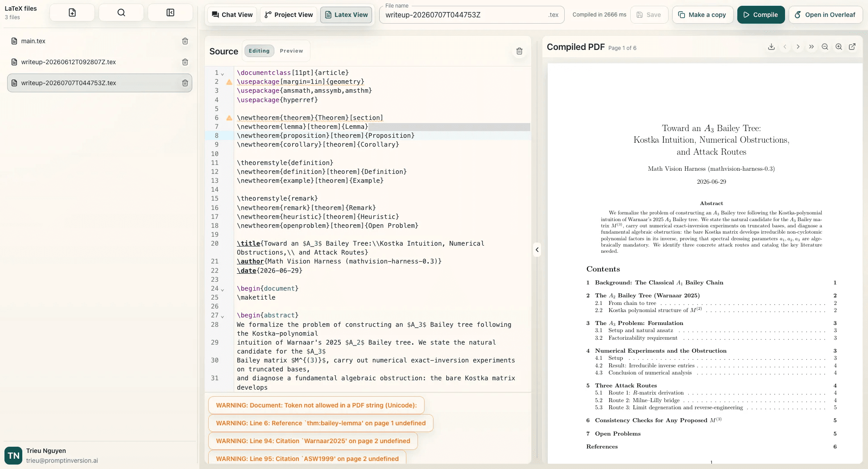The height and width of the screenshot is (469, 868).
Task: Jump to last PDF page
Action: [x=811, y=47]
